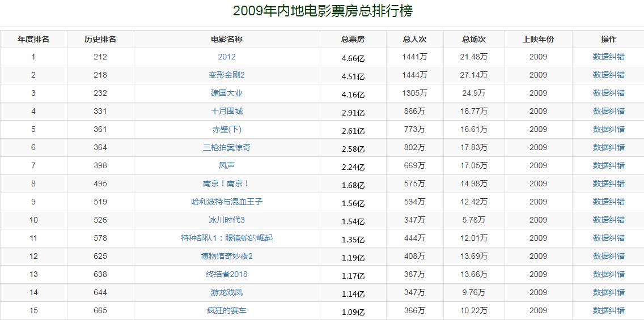Open 南京！南京！ movie link
Viewport: 644px width, 320px height.
point(226,184)
